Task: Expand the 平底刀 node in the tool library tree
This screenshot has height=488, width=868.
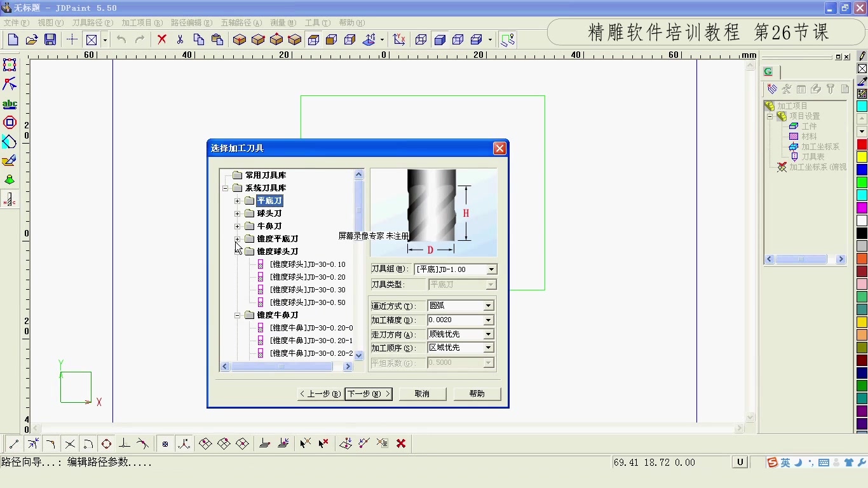Action: coord(237,201)
